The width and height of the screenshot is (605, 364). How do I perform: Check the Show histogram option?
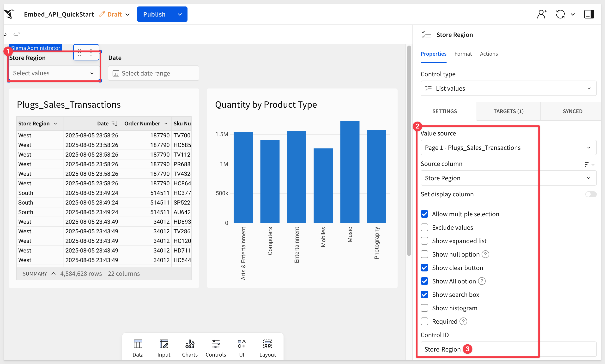[424, 308]
